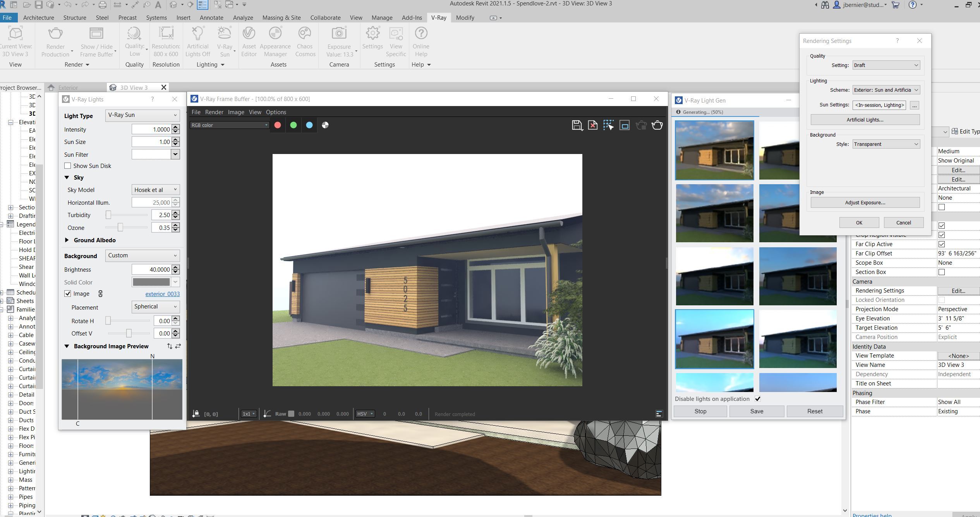This screenshot has width=980, height=517.
Task: Open Quality Setting Draft dropdown
Action: [886, 65]
